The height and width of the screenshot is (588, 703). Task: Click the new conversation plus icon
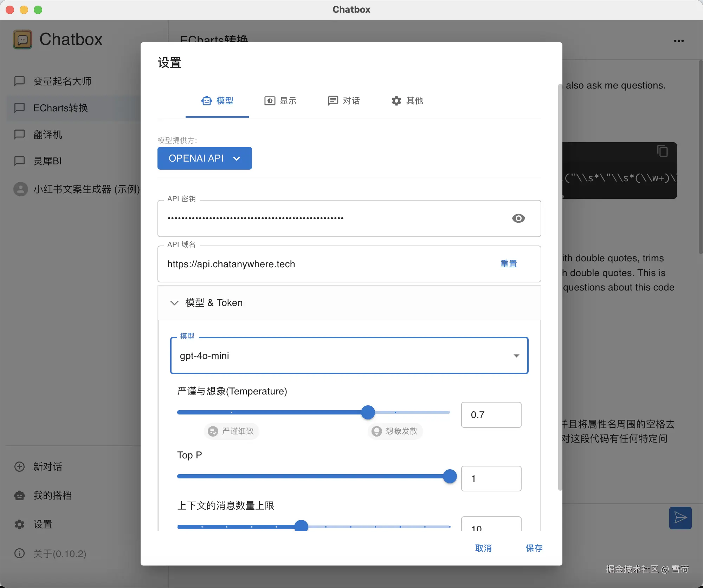coord(19,466)
